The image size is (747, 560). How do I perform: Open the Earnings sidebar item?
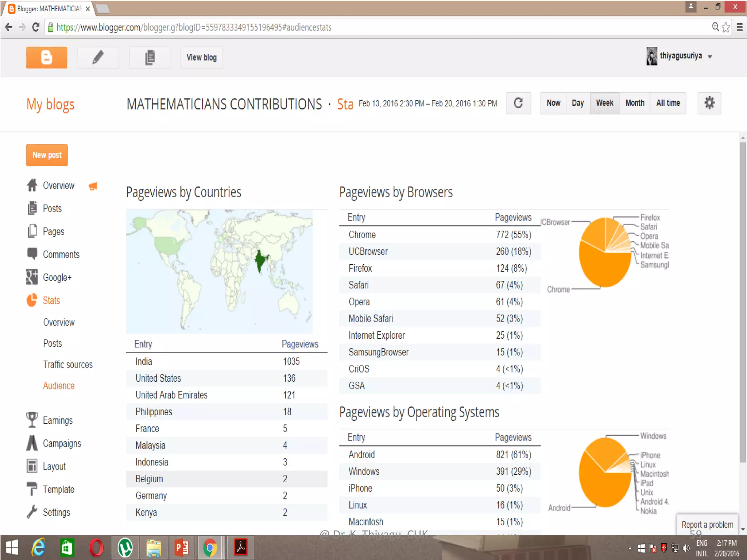58,420
